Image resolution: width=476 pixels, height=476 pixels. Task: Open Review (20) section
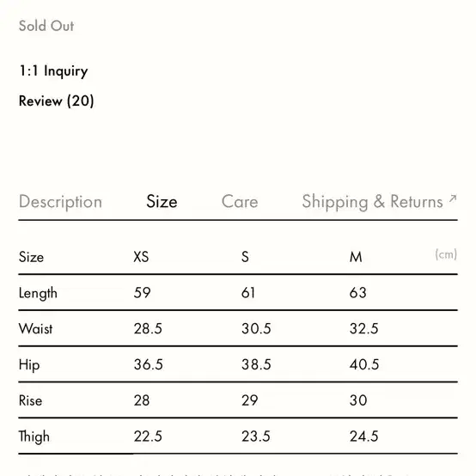[x=57, y=101]
